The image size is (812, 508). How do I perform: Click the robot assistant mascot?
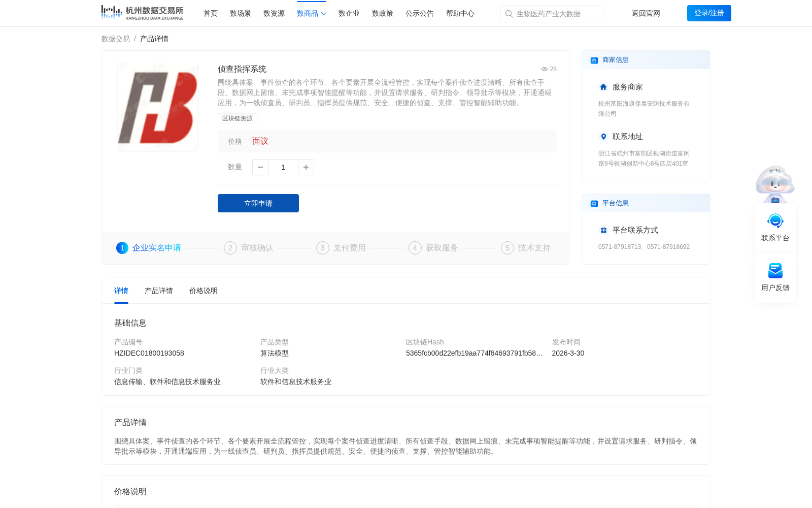775,184
